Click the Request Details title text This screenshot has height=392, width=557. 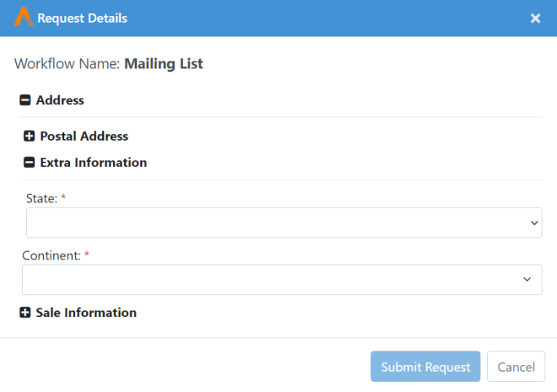(83, 18)
